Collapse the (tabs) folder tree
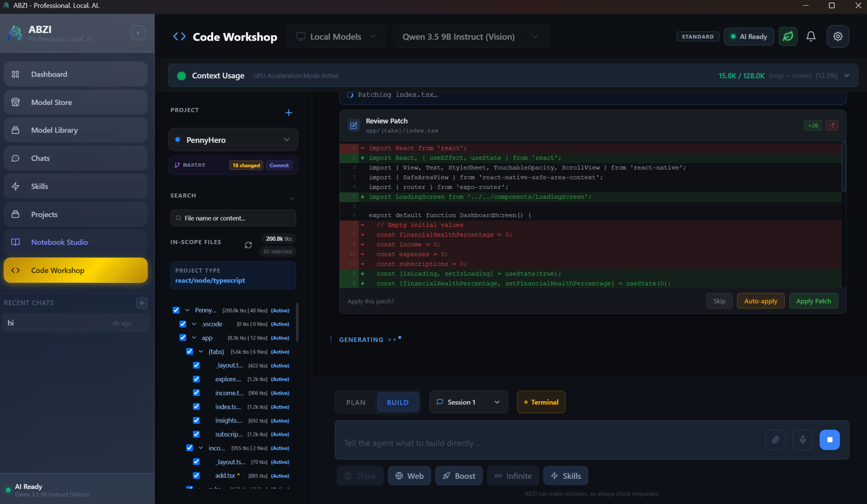Viewport: 867px width, 504px height. (x=201, y=352)
